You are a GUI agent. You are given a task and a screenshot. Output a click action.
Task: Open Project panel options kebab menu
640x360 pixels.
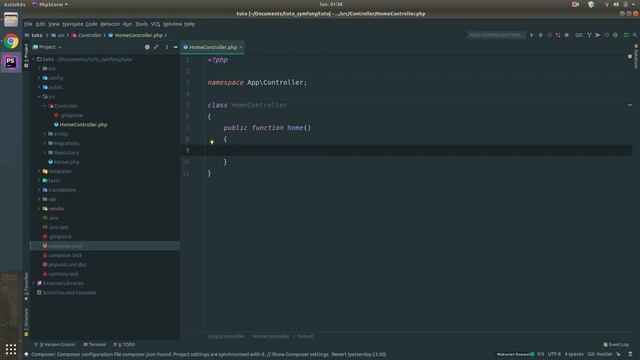coord(167,47)
